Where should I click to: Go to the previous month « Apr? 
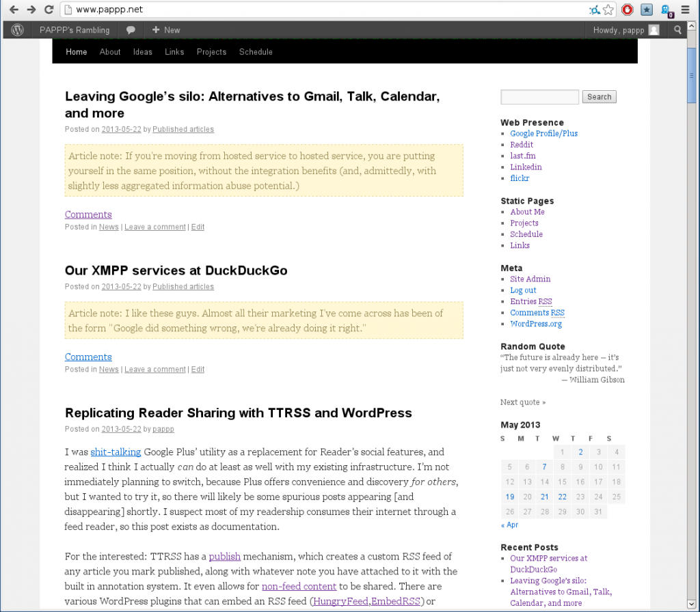point(509,525)
